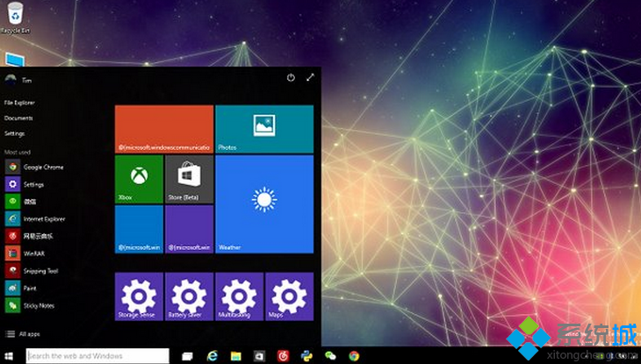Screen dimensions: 641x364
Task: Open the Weather tile
Action: click(x=264, y=203)
